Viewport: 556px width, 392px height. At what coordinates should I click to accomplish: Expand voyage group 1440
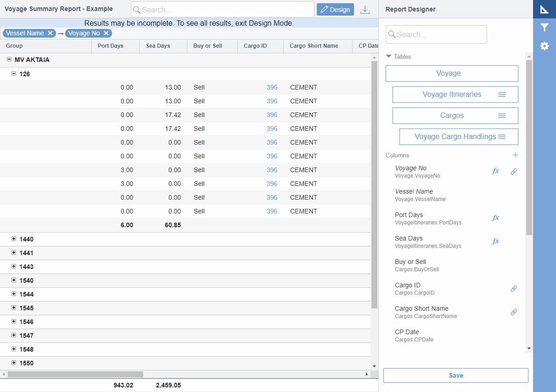[x=14, y=239]
